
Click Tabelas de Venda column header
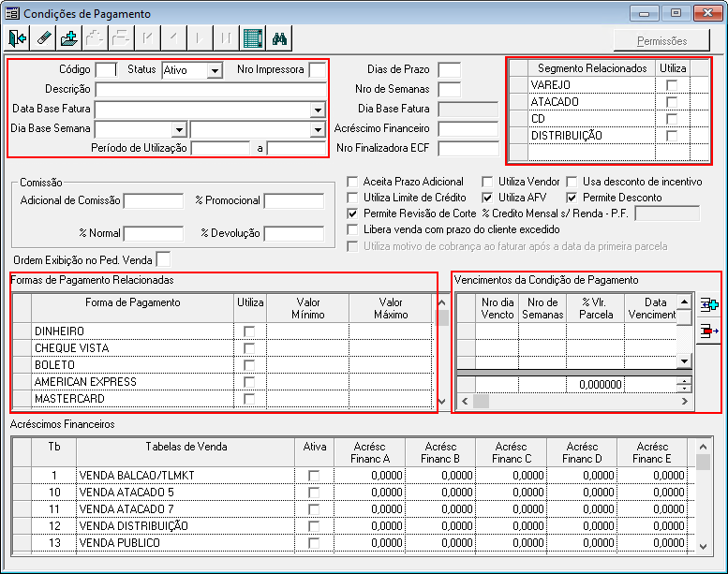[x=186, y=452]
